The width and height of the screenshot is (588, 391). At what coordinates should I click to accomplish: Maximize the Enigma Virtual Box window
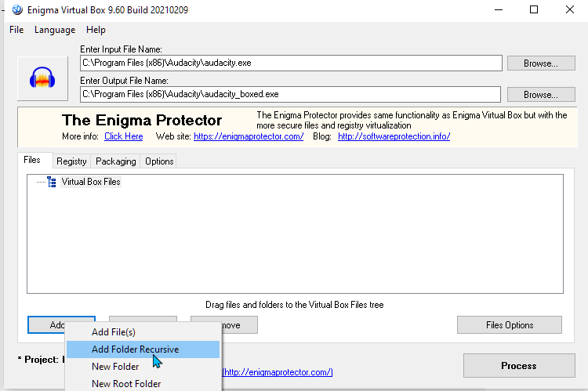point(534,9)
